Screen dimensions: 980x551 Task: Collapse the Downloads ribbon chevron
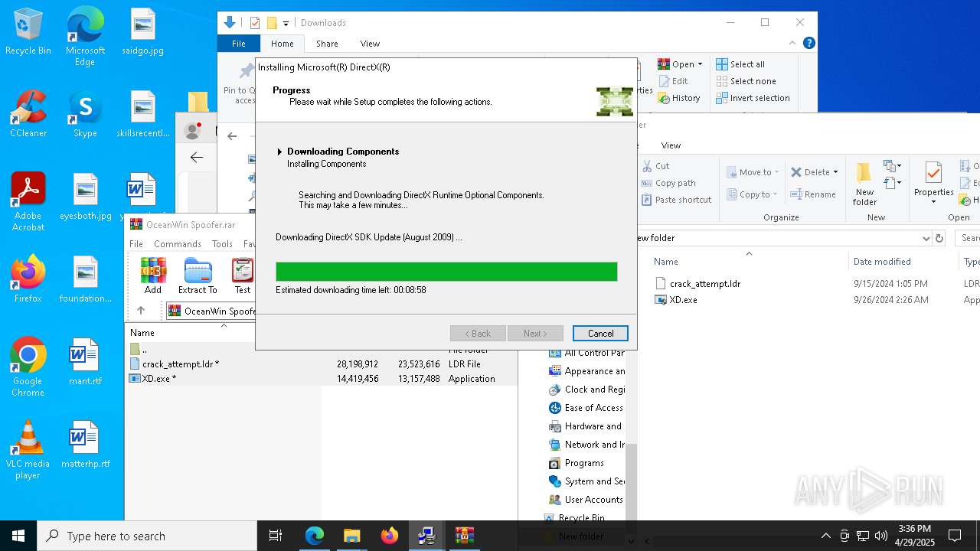coord(792,44)
